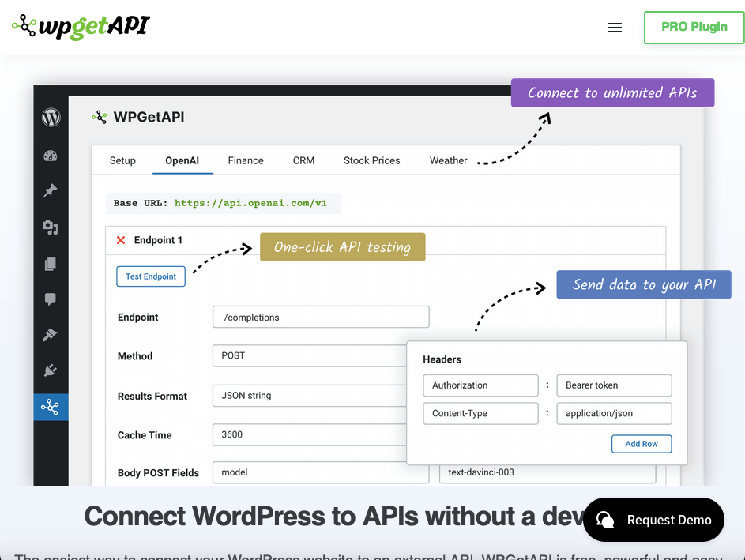Select the highlighted WPGetAPI sidebar icon
This screenshot has height=560, width=745.
[x=51, y=407]
